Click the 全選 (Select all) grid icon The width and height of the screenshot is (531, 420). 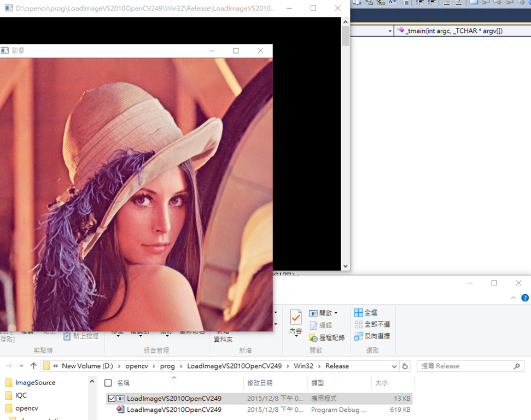(358, 313)
